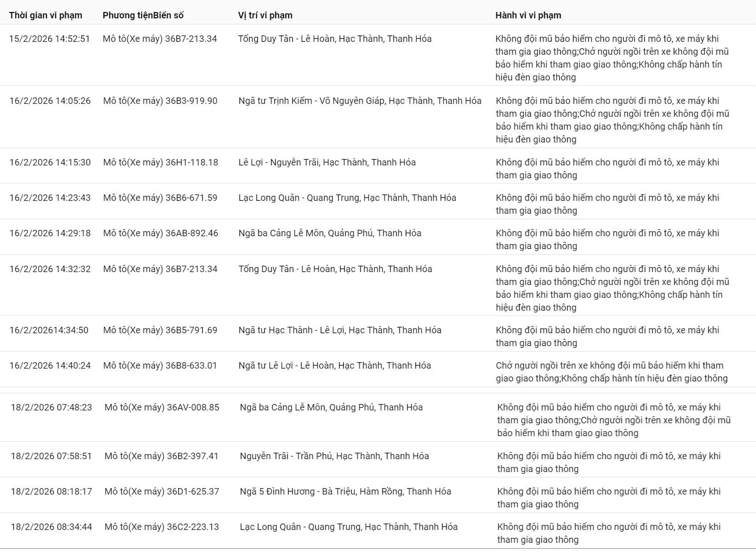Select the Ngã tư Lê Lợi - Lê Hoàn location
Image resolution: width=756 pixels, height=552 pixels.
tap(335, 365)
